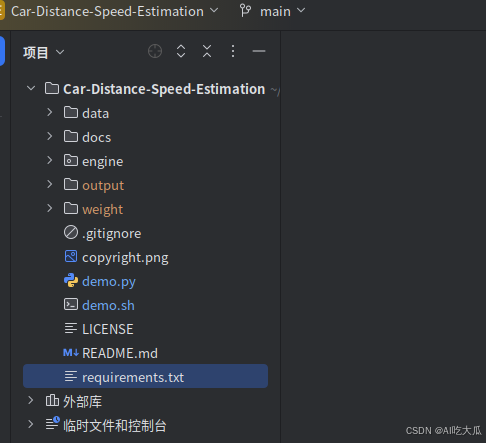Click the Python icon of demo.py
Screen dimensions: 486x443
point(71,280)
